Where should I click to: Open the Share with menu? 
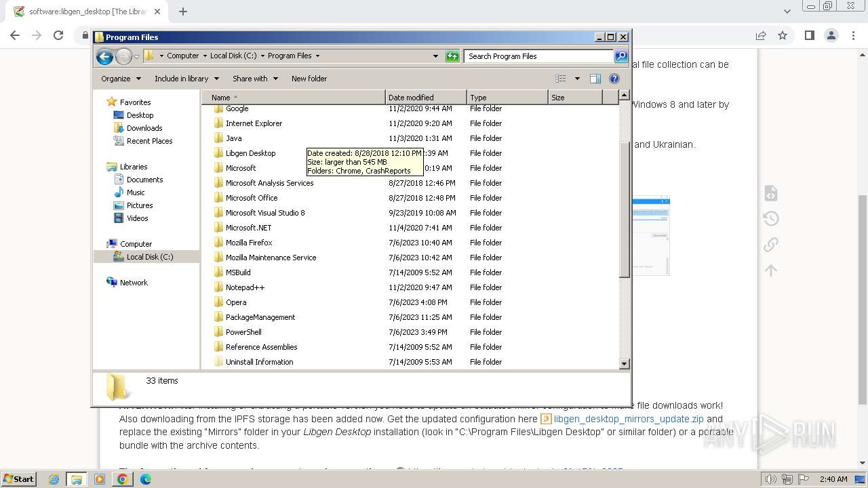click(x=255, y=79)
